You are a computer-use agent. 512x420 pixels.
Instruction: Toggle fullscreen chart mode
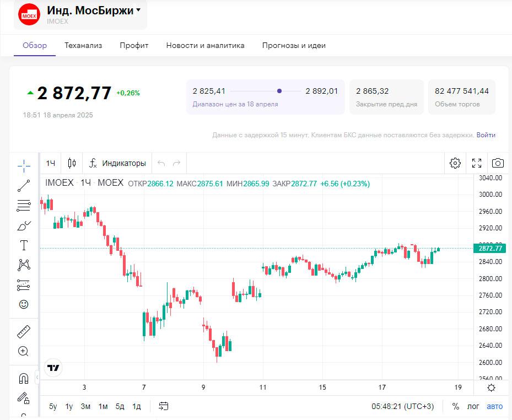tap(477, 163)
